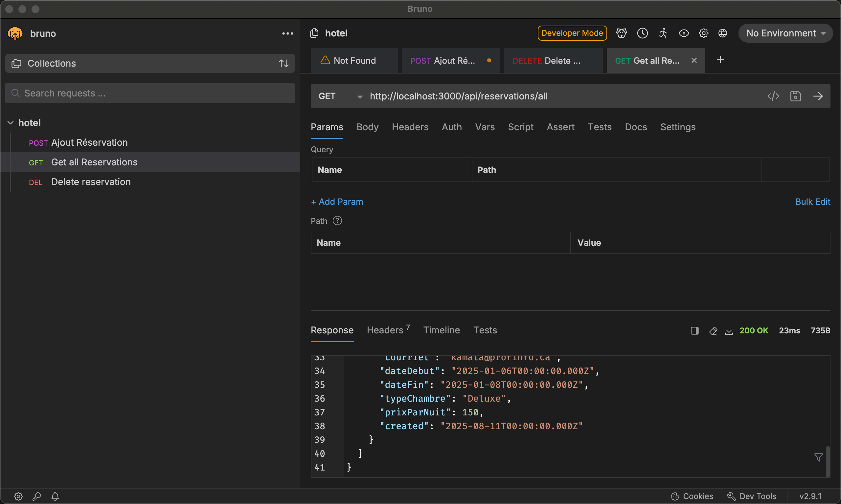The image size is (841, 504).
Task: Click the save request disk icon
Action: click(x=795, y=96)
